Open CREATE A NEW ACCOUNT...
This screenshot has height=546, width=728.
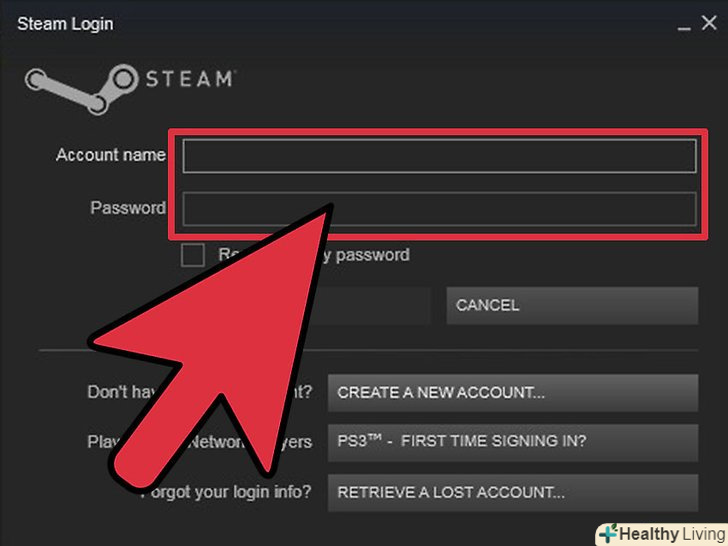[x=513, y=393]
